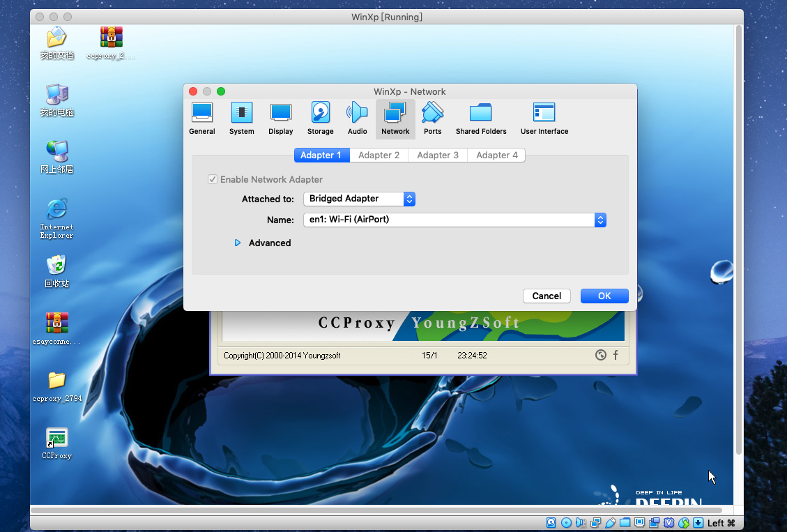Open User Interface settings
This screenshot has height=532, width=787.
(544, 119)
